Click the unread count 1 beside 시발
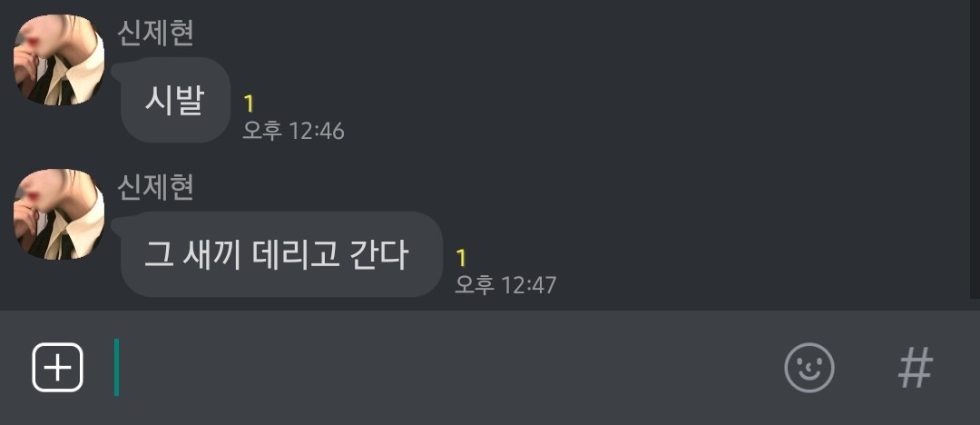This screenshot has width=980, height=425. pos(249,104)
